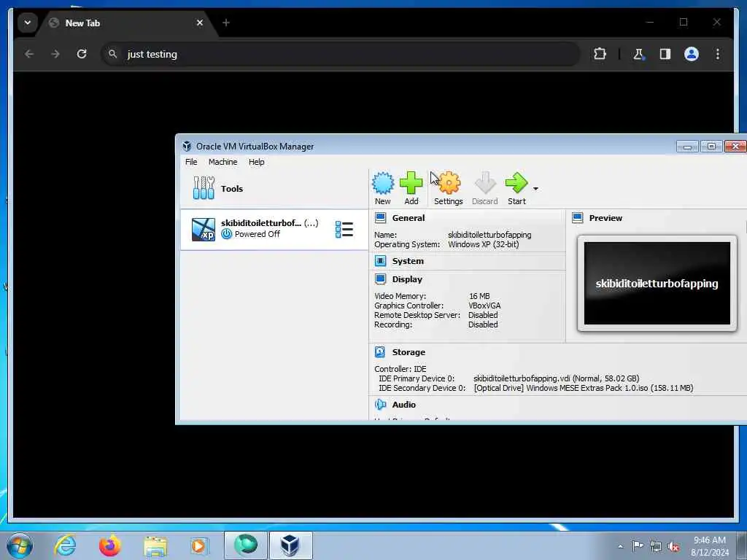Open the VM list menu icon beside skibiditoiletturbof
This screenshot has width=747, height=560.
(x=344, y=230)
